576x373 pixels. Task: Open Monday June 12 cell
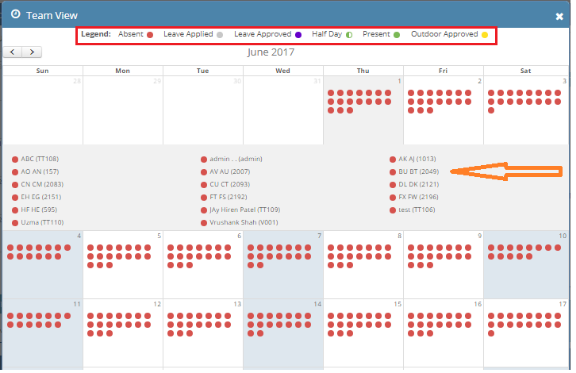click(x=123, y=334)
